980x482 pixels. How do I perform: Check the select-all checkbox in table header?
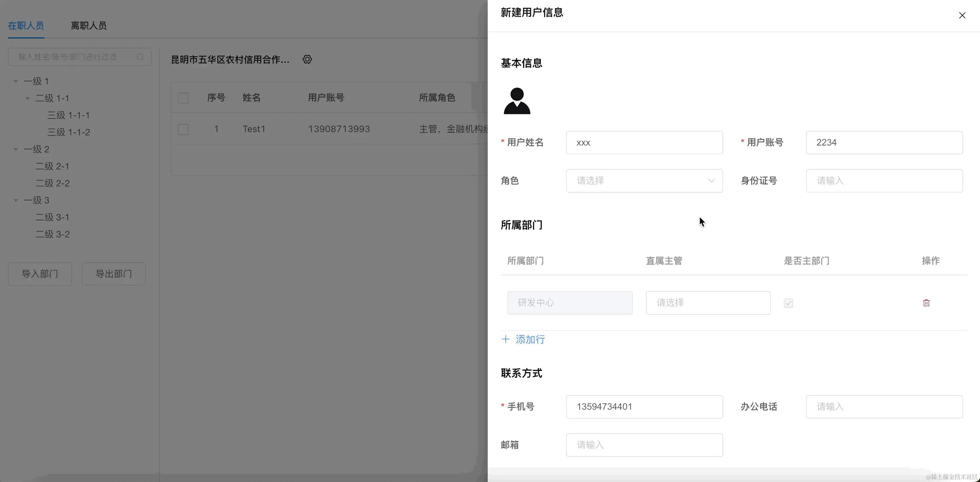(183, 98)
